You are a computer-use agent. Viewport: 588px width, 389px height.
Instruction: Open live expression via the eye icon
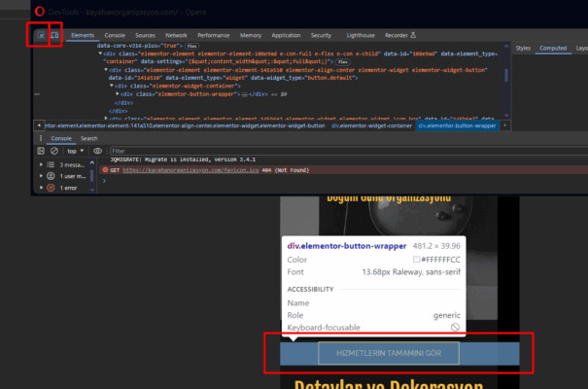(97, 151)
